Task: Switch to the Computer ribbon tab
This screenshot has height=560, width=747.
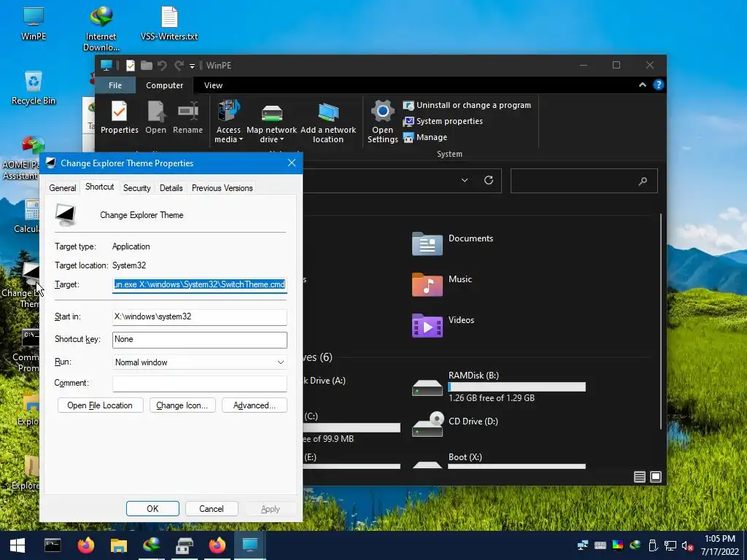Action: click(164, 85)
